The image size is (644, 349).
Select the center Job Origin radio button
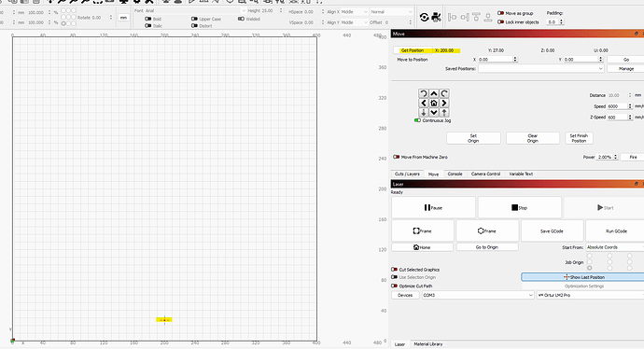[609, 262]
